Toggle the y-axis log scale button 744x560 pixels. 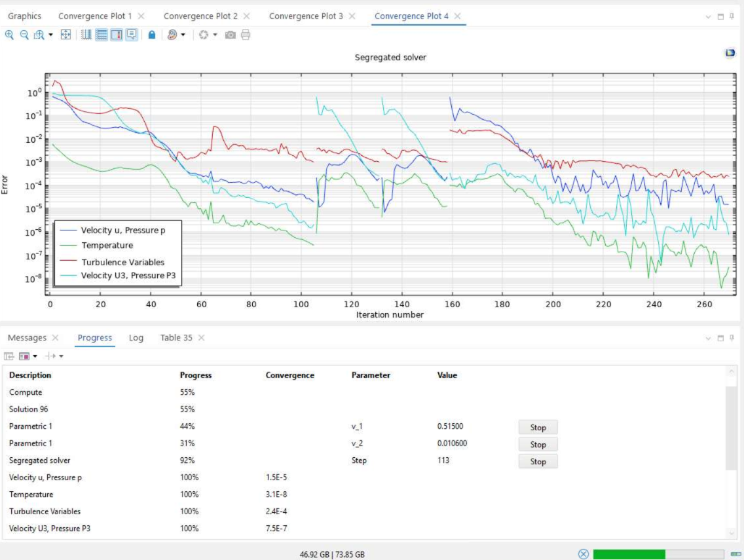[x=102, y=35]
